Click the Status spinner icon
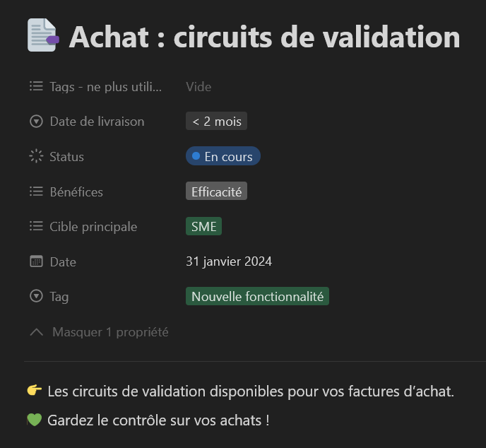 37,156
